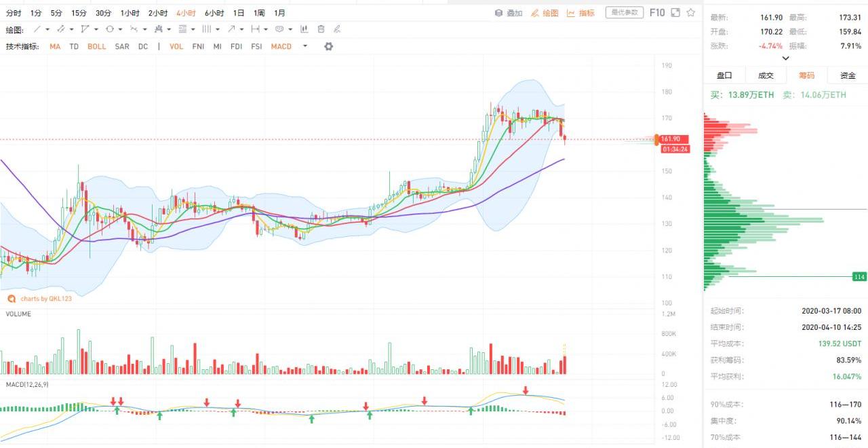Select the circle shape drawing tool

click(x=110, y=29)
